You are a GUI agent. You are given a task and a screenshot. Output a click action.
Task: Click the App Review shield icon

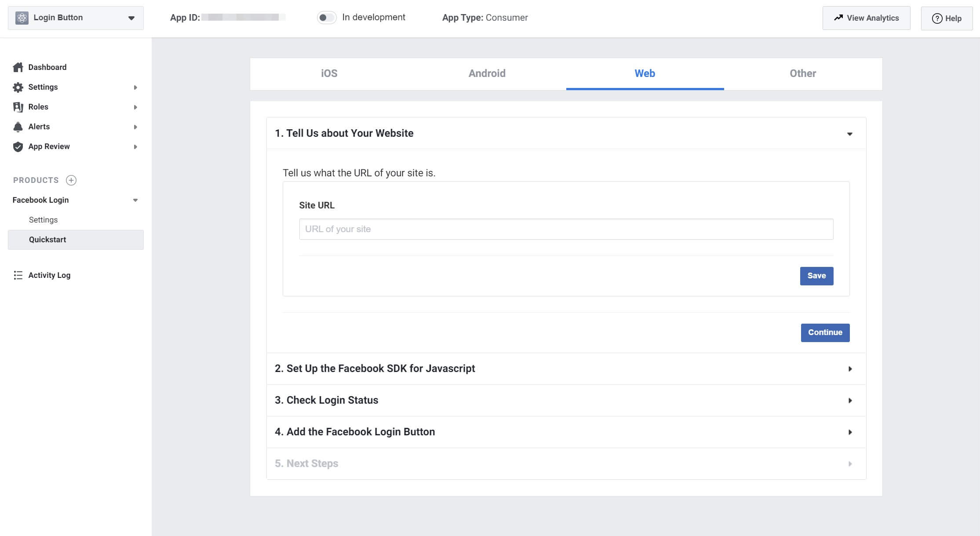click(x=17, y=146)
